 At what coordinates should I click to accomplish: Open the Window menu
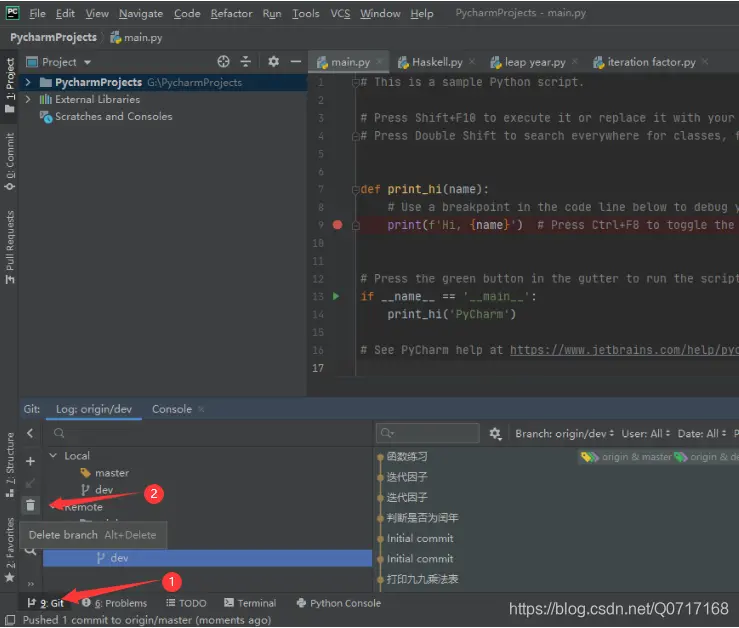click(x=380, y=14)
